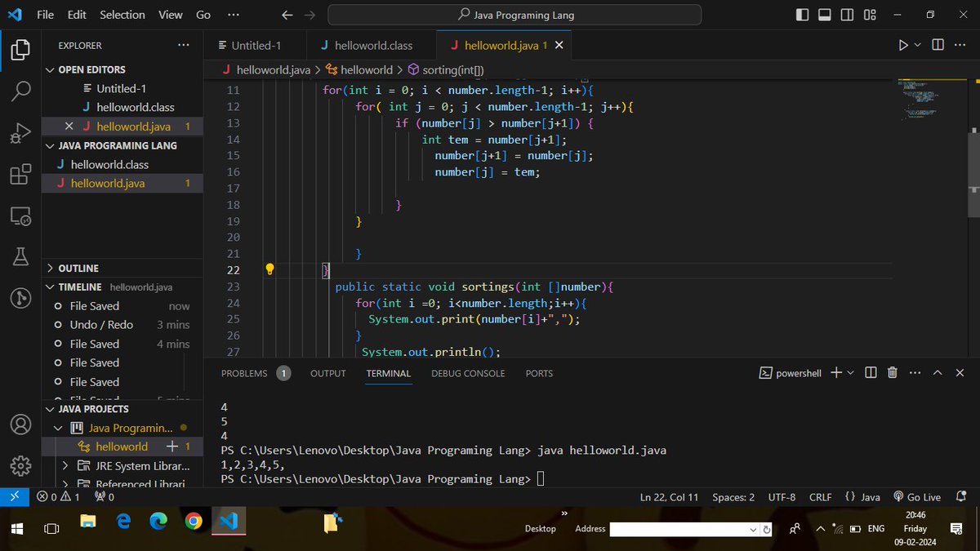The image size is (980, 551).
Task: Split the terminal panel
Action: tap(871, 372)
